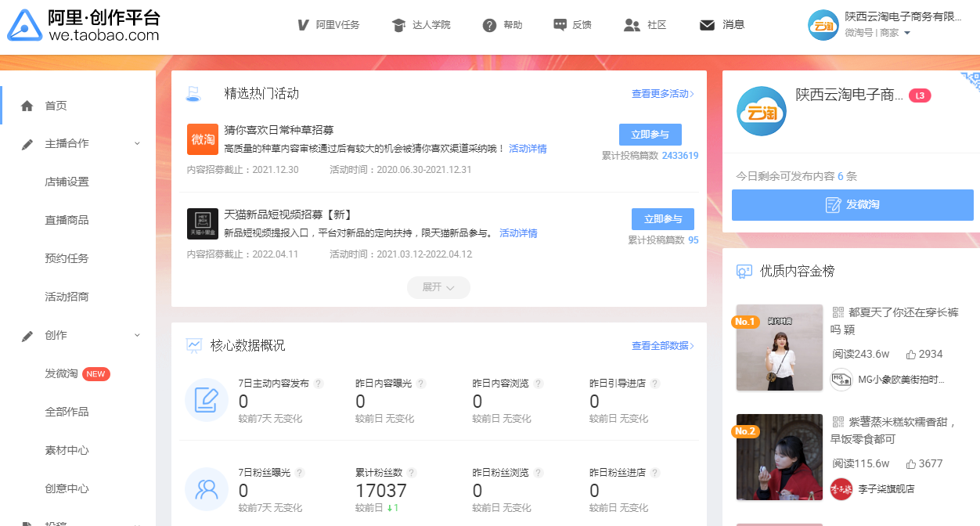This screenshot has height=526, width=980.
Task: Click the Ali Creation Platform logo
Action: [x=84, y=25]
